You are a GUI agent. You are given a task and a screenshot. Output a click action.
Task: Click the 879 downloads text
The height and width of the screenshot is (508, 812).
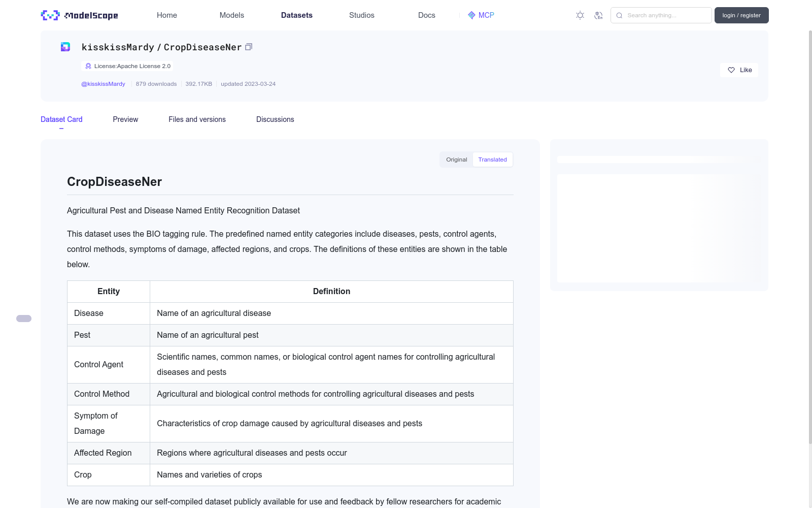pos(156,84)
